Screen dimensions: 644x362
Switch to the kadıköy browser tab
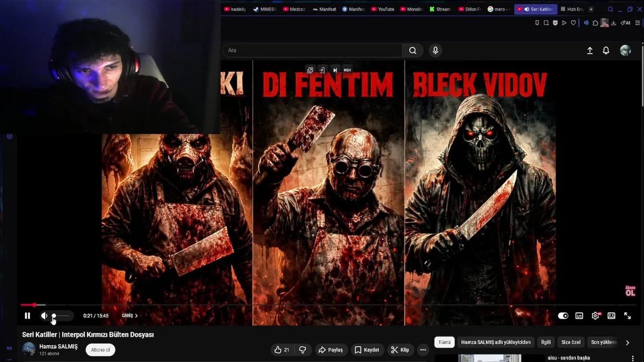pos(235,9)
